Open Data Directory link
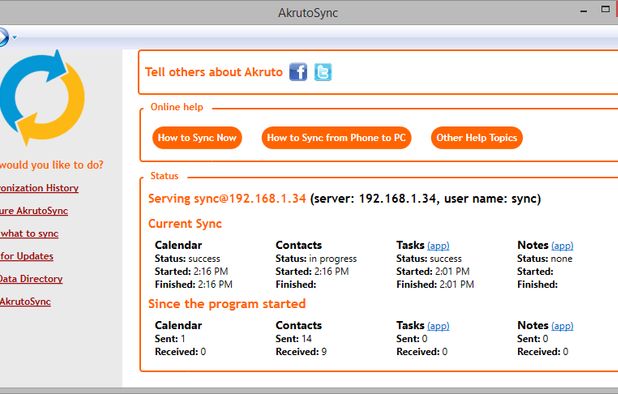Viewport: 618px width, 394px height. [x=31, y=279]
